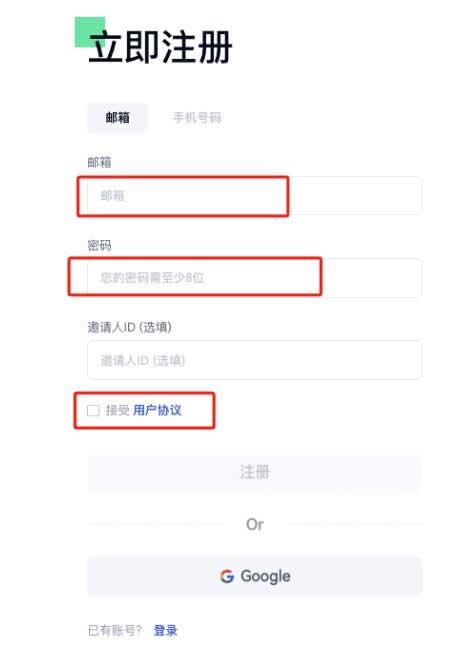Viewport: 465px width, 651px height.
Task: Select the 邮箱 registration tab
Action: click(x=117, y=118)
